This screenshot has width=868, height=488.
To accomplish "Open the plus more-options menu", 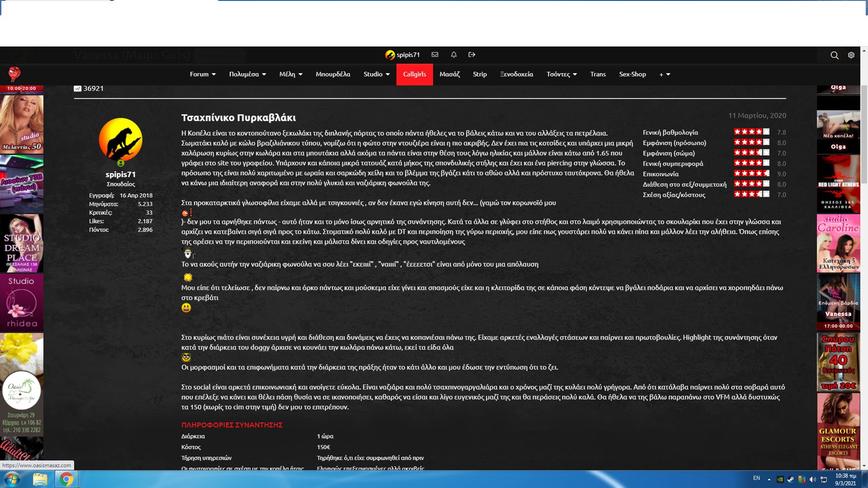I will pos(665,74).
